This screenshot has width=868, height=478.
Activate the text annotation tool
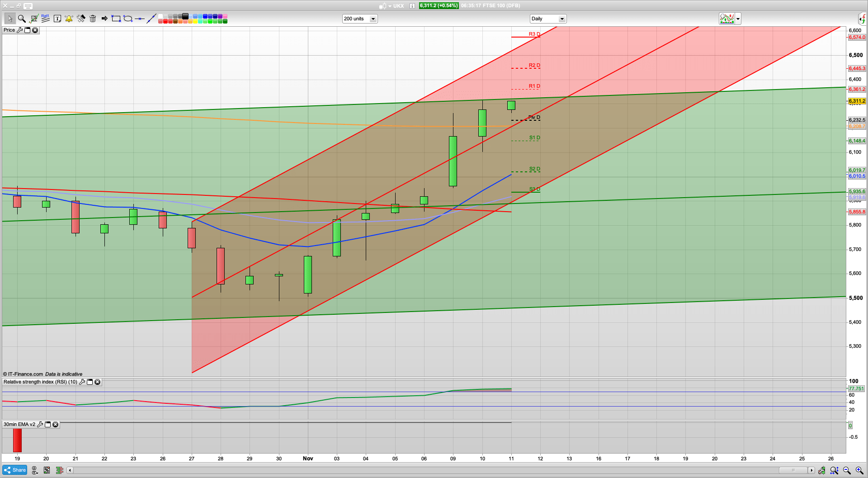coord(57,19)
